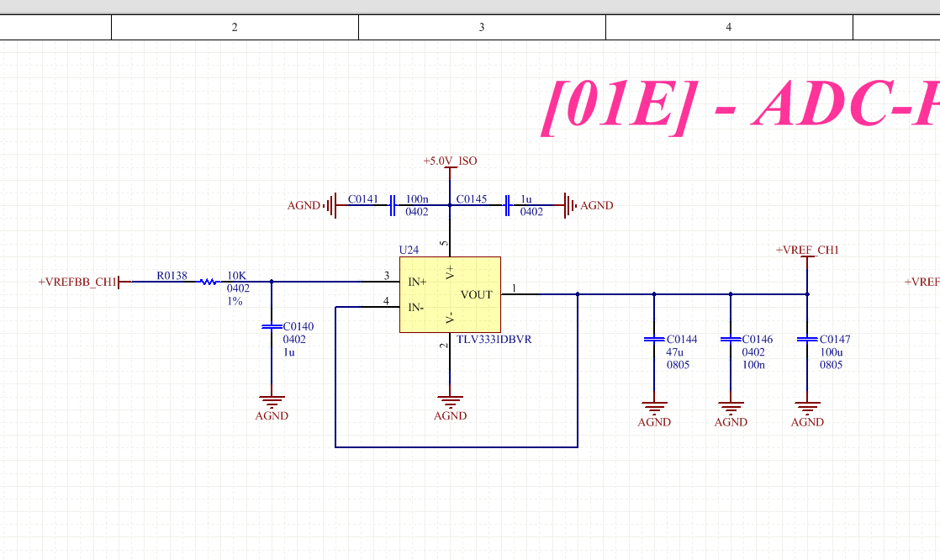Click the capacitor C0140 symbol
940x560 pixels.
coord(272,327)
